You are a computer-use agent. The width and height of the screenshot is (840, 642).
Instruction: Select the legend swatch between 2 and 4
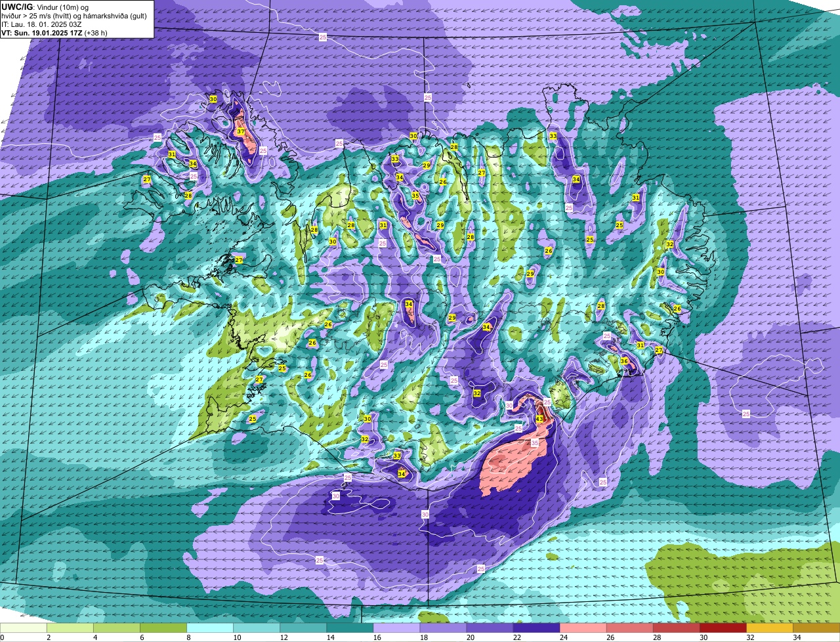(x=70, y=628)
